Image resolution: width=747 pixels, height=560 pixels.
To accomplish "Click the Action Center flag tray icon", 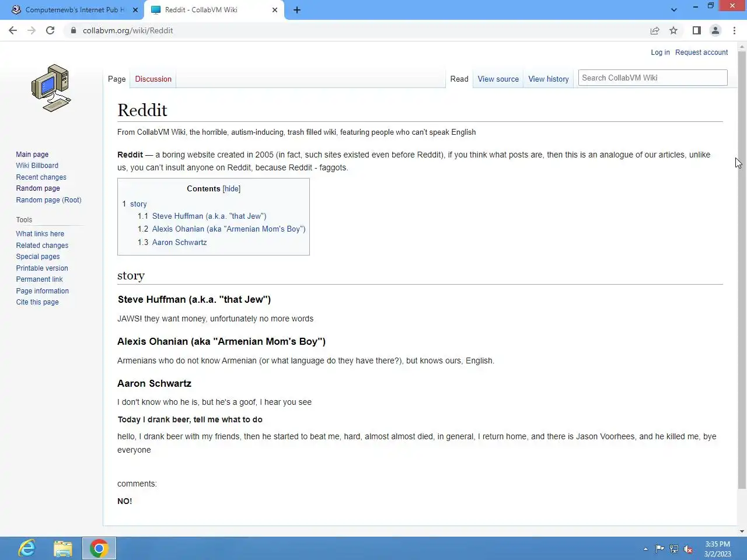I will (659, 549).
